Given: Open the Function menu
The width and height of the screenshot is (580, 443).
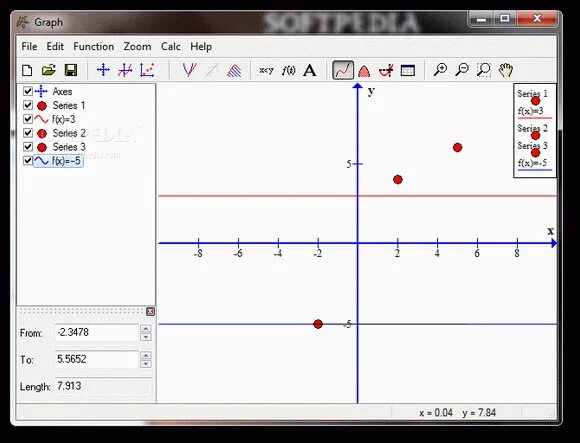Looking at the screenshot, I should tap(94, 47).
